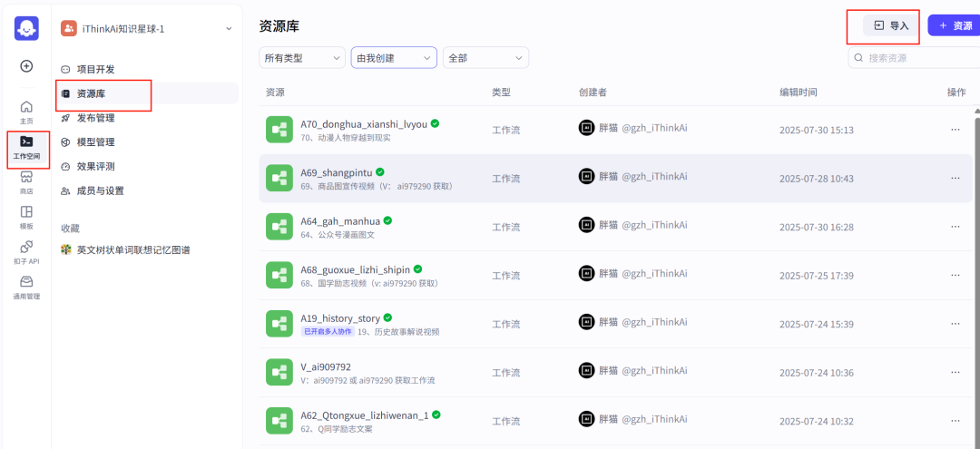980x449 pixels.
Task: Click the 类型 column header
Action: click(501, 93)
